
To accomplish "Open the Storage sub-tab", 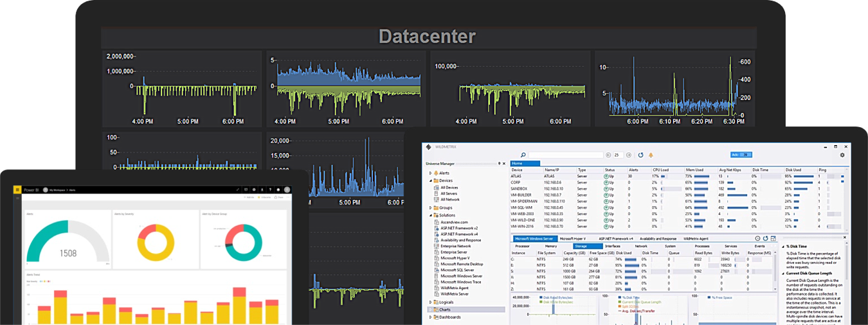I will (x=588, y=246).
